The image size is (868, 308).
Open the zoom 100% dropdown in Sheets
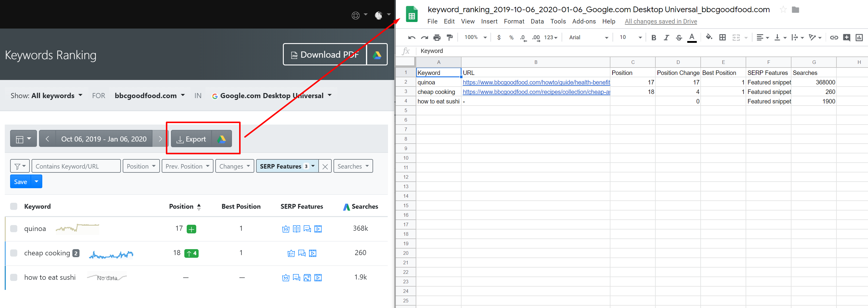click(476, 37)
